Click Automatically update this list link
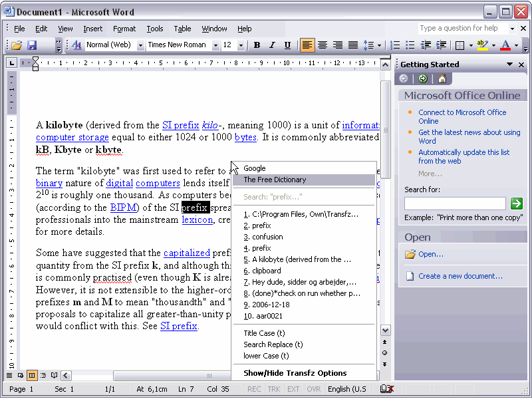 [464, 157]
